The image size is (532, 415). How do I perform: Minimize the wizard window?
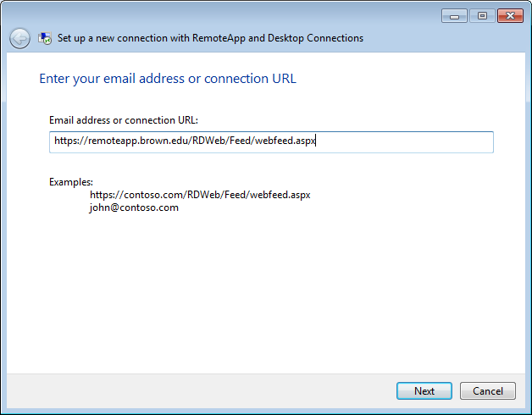click(454, 16)
